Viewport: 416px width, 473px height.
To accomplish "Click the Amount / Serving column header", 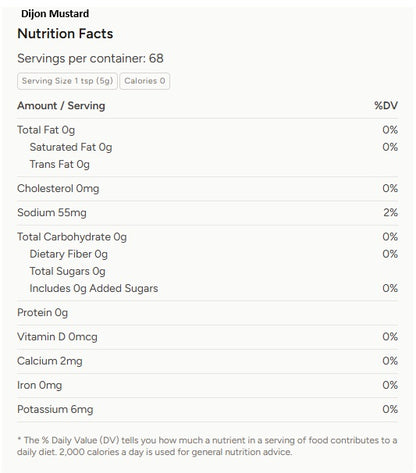I will point(61,106).
